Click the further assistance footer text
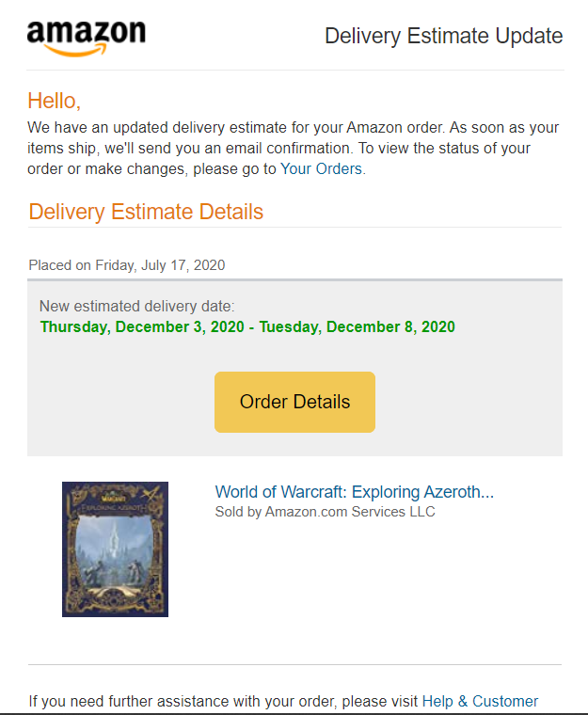This screenshot has width=588, height=715. (224, 701)
